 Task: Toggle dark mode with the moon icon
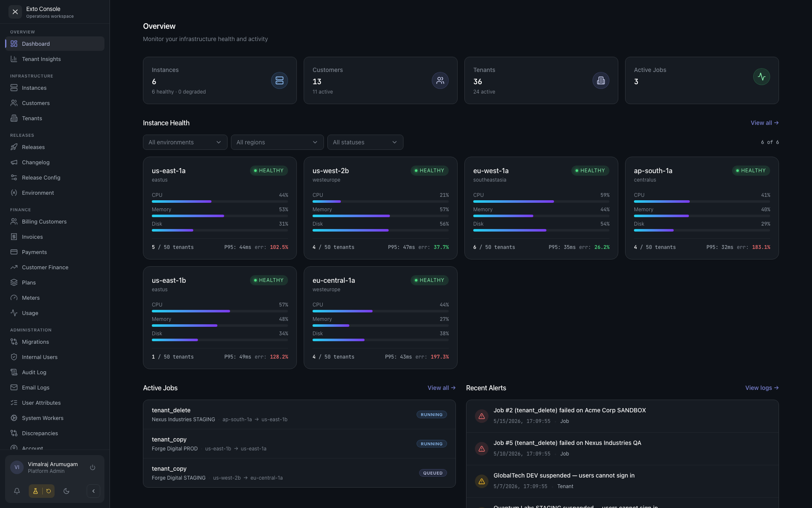(66, 491)
